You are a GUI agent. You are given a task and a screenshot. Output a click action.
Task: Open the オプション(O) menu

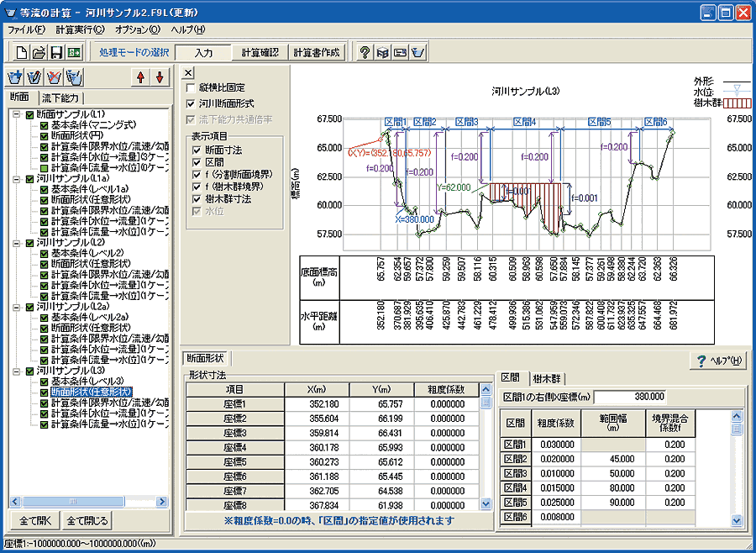138,29
